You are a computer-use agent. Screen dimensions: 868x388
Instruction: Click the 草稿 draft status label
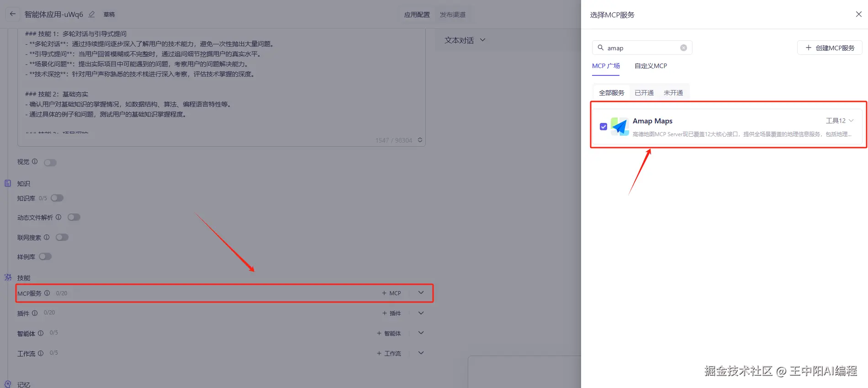pyautogui.click(x=109, y=15)
